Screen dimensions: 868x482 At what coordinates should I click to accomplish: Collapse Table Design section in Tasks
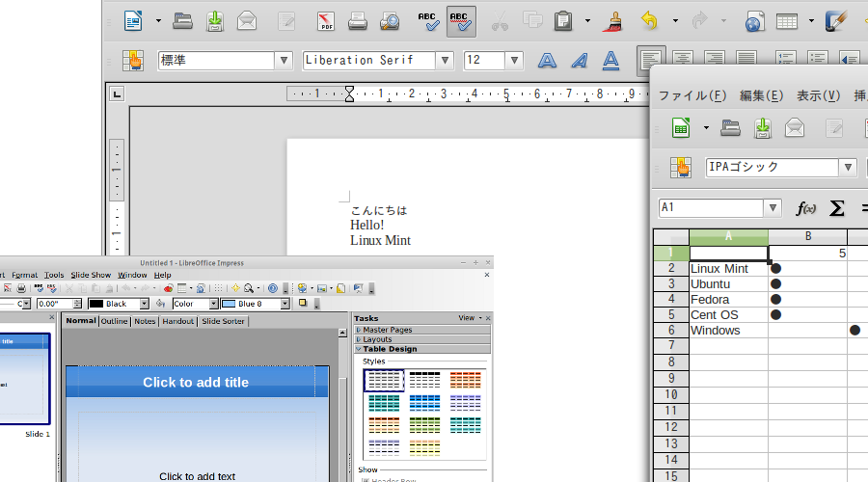422,349
